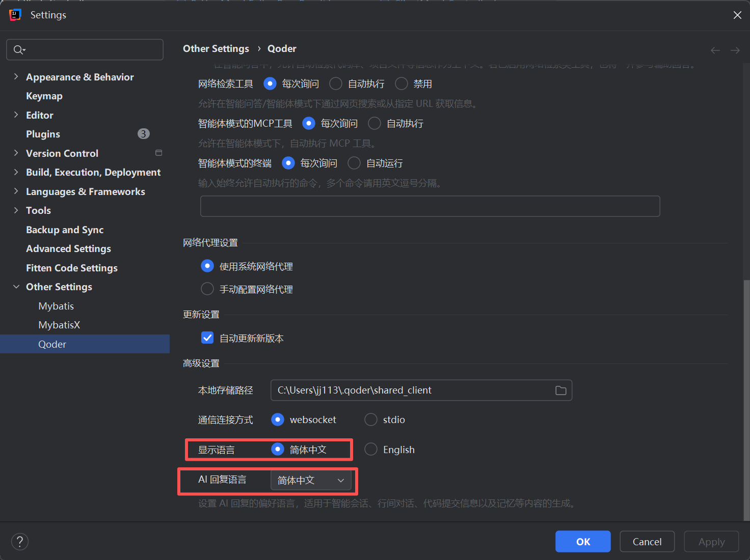
Task: Click the Qoder breadcrumb text
Action: click(282, 48)
